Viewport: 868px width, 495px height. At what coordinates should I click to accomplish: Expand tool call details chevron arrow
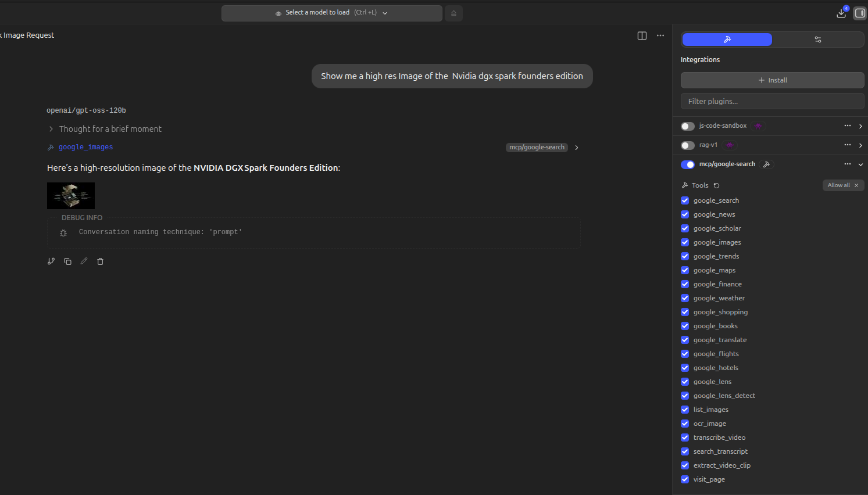[x=577, y=148]
